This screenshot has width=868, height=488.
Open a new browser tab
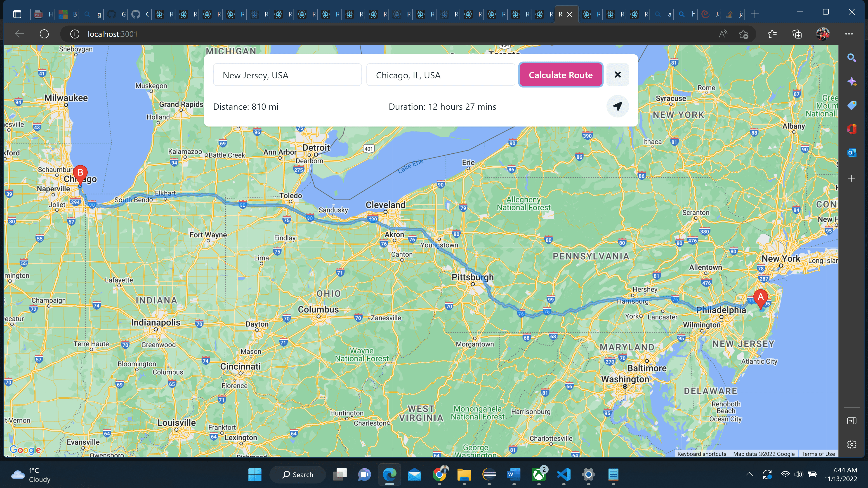[x=755, y=14]
